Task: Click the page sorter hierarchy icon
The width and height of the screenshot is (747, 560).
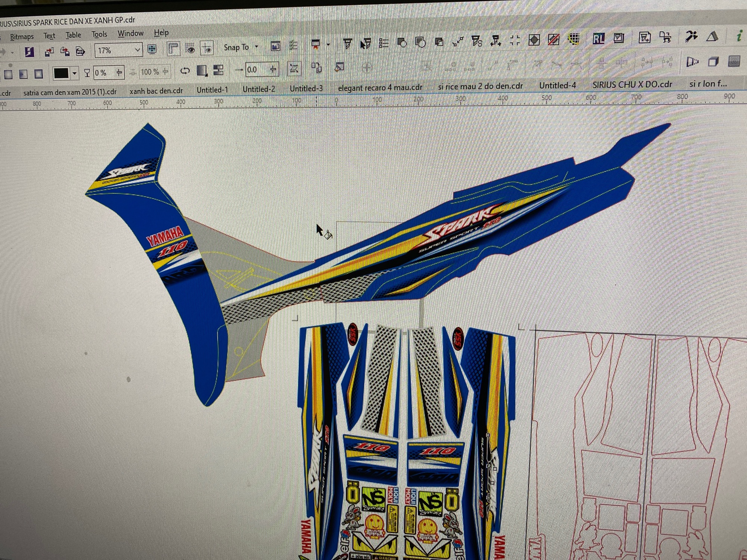Action: 665,37
